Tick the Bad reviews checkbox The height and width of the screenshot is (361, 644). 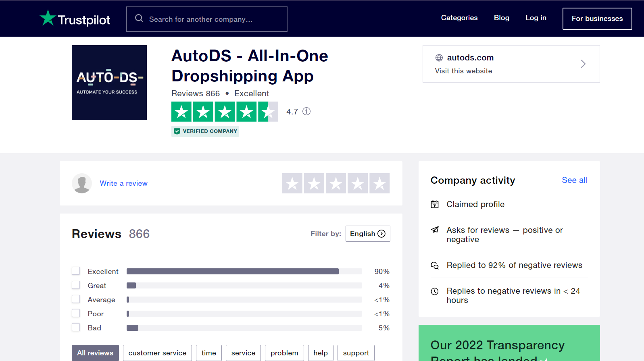[x=76, y=327]
